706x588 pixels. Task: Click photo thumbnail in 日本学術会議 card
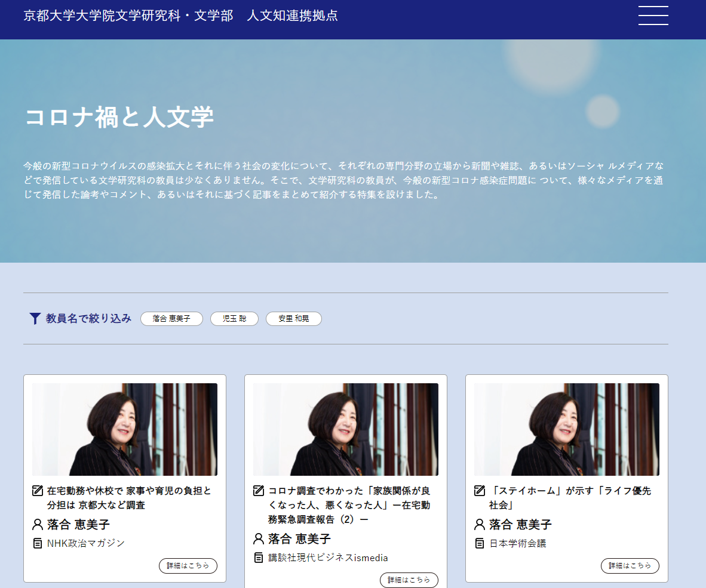pyautogui.click(x=567, y=429)
